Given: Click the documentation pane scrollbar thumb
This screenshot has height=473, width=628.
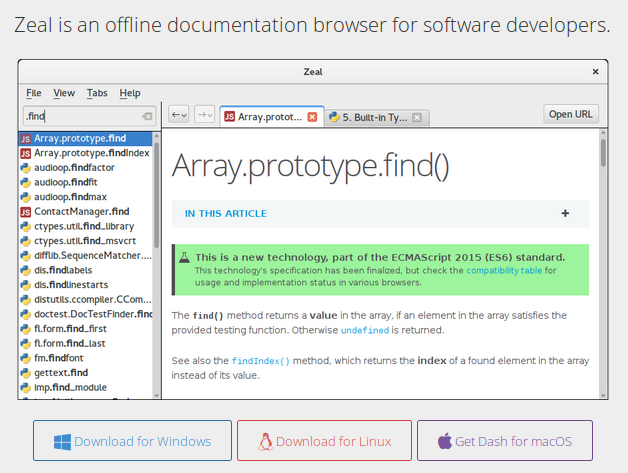Looking at the screenshot, I should click(603, 152).
